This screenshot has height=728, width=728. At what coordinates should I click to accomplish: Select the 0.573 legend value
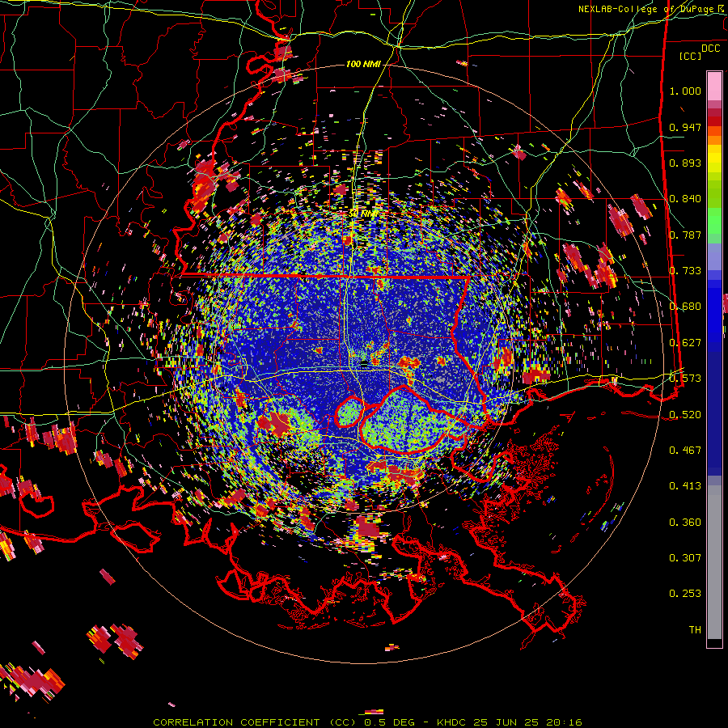685,379
